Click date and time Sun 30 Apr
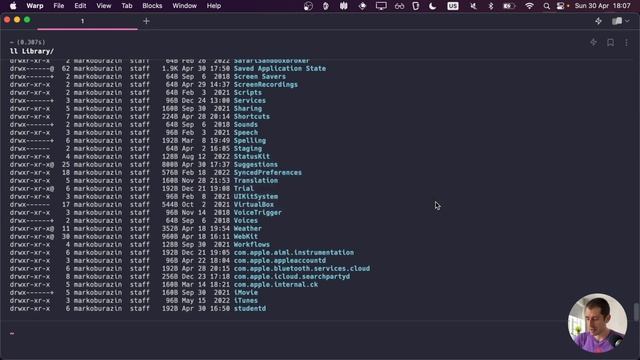 602,6
